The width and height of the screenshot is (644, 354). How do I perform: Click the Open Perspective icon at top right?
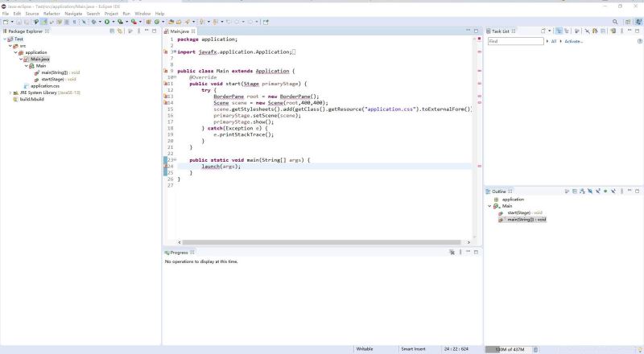626,22
